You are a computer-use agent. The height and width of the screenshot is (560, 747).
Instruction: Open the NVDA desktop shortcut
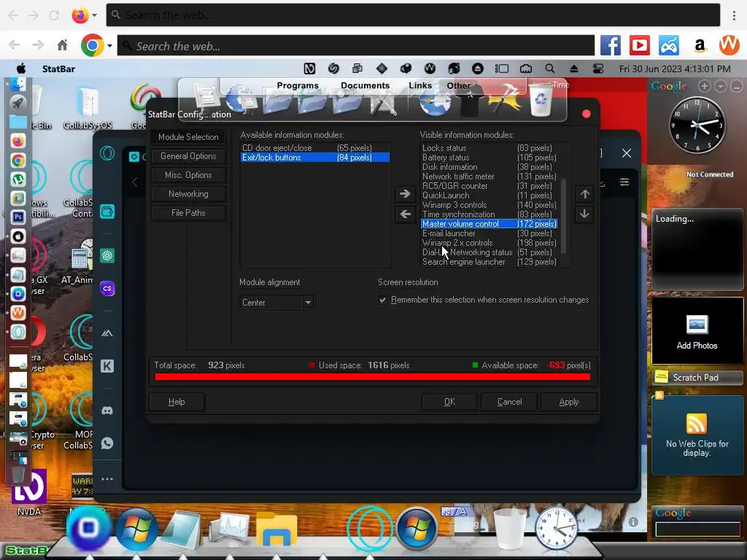[x=29, y=493]
